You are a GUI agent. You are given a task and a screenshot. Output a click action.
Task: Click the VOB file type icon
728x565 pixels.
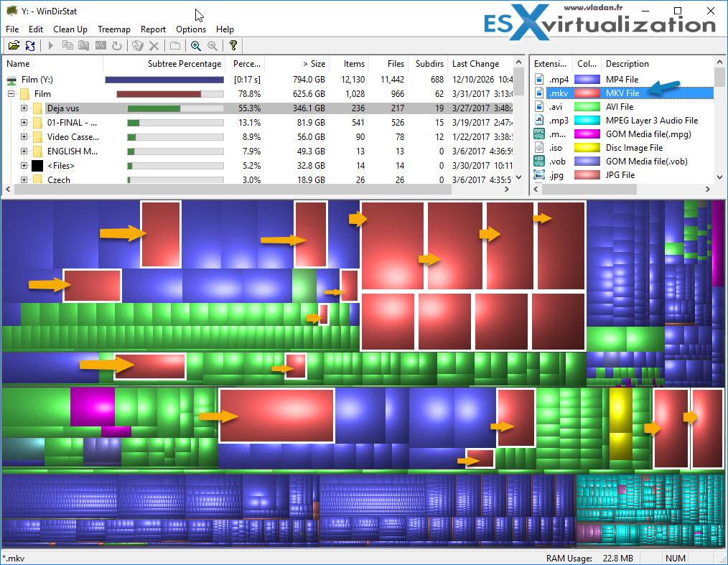[539, 161]
